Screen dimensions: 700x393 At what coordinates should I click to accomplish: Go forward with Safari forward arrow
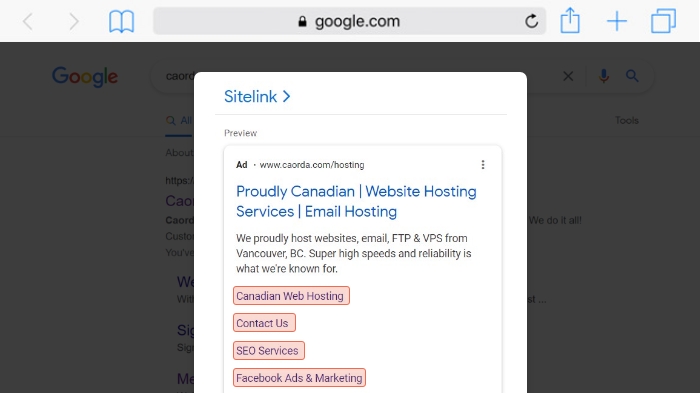[74, 21]
